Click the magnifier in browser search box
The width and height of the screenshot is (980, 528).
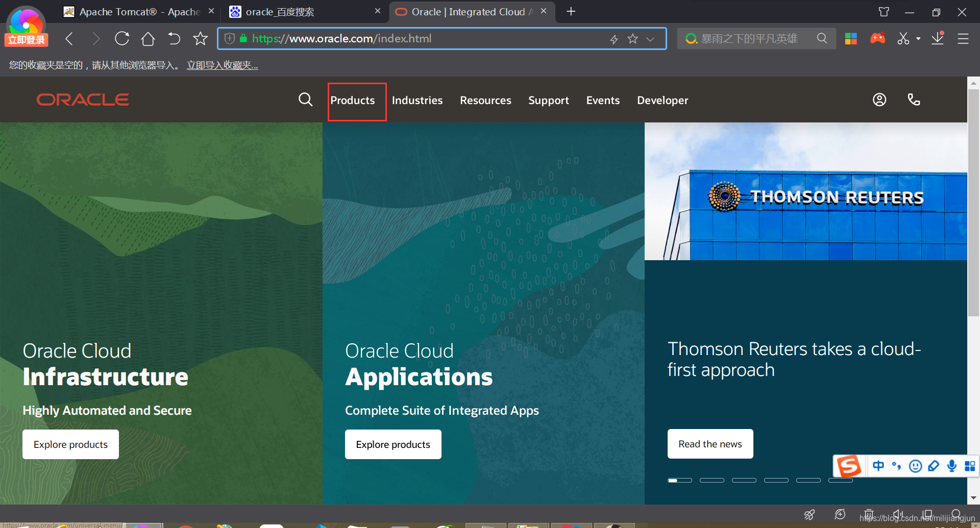point(822,38)
